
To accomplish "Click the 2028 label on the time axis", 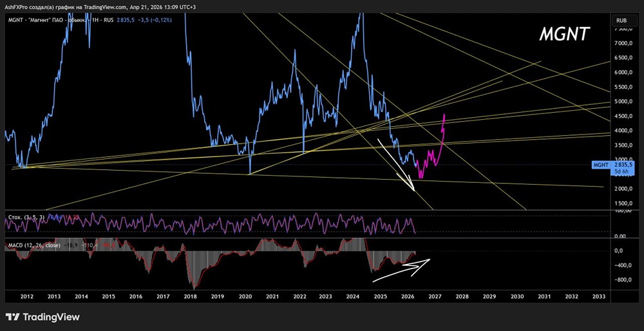I will click(462, 296).
